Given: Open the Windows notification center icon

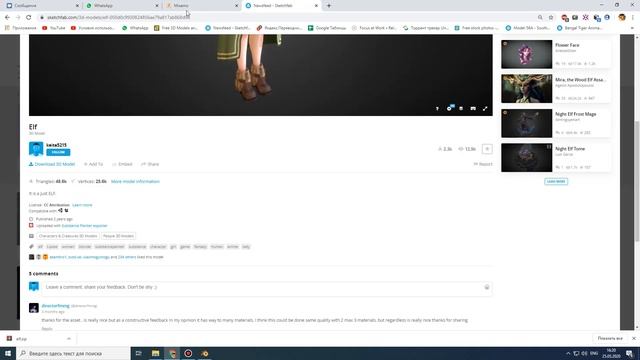Looking at the screenshot, I should coord(630,353).
